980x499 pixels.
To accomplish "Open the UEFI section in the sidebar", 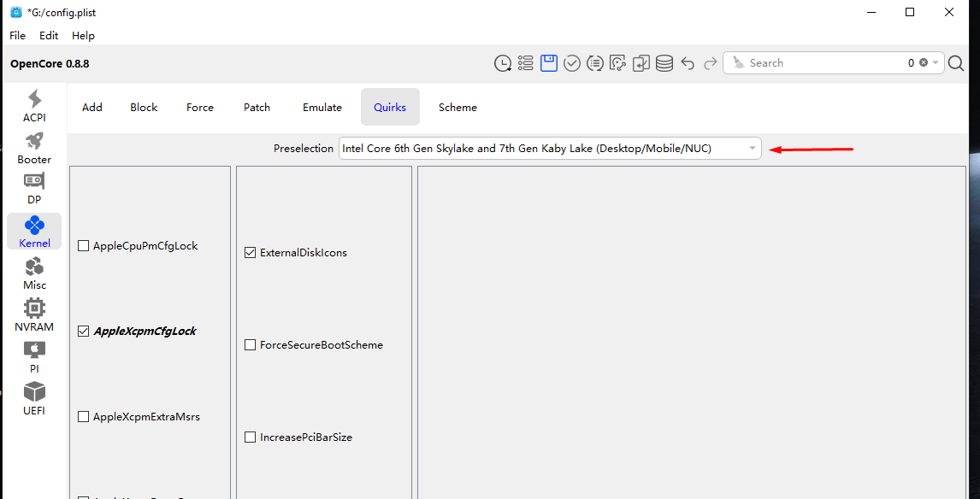I will point(34,398).
